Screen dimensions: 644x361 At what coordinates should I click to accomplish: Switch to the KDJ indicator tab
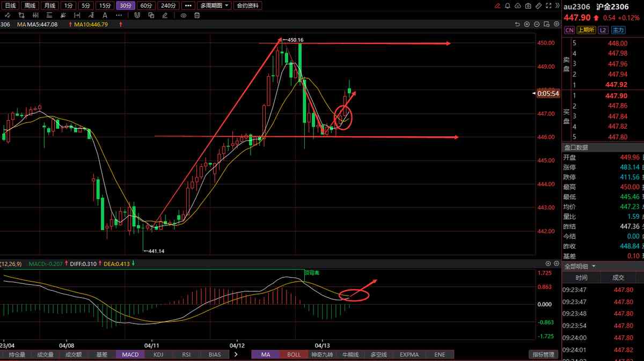click(x=158, y=355)
